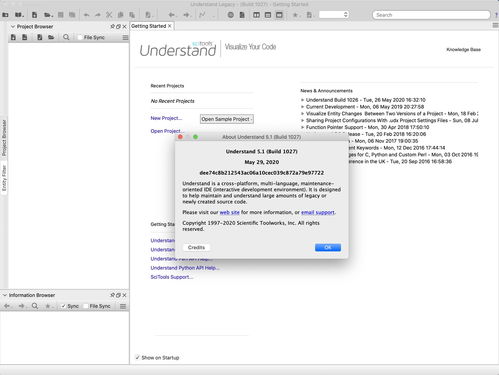Open the Project Browser hamburger menu

pyautogui.click(x=125, y=37)
